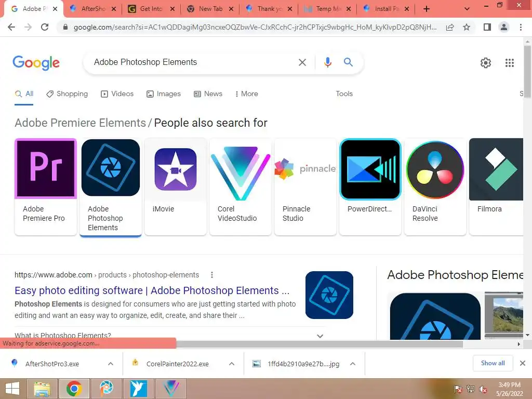This screenshot has height=399, width=532.
Task: Open the Corel VideoStudio card
Action: tap(241, 187)
